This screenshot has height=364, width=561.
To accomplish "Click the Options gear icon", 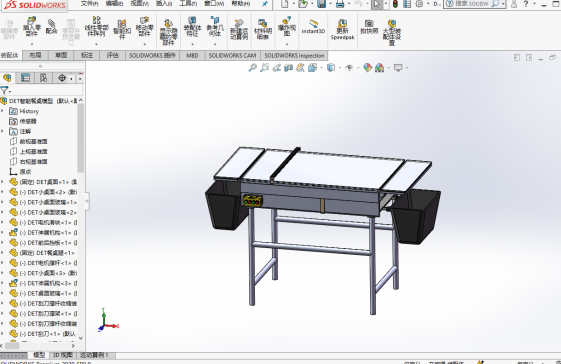I will (x=419, y=4).
